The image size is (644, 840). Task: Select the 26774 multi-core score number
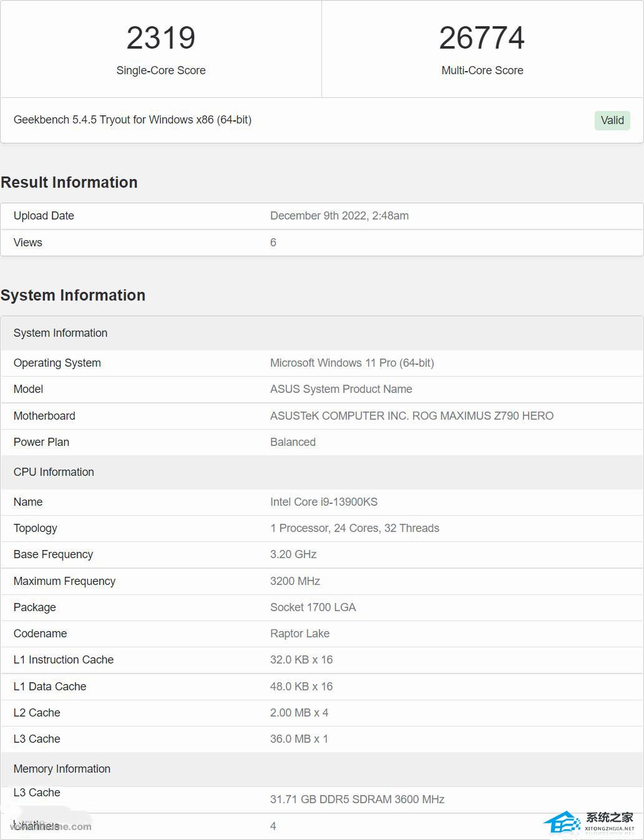coord(482,38)
